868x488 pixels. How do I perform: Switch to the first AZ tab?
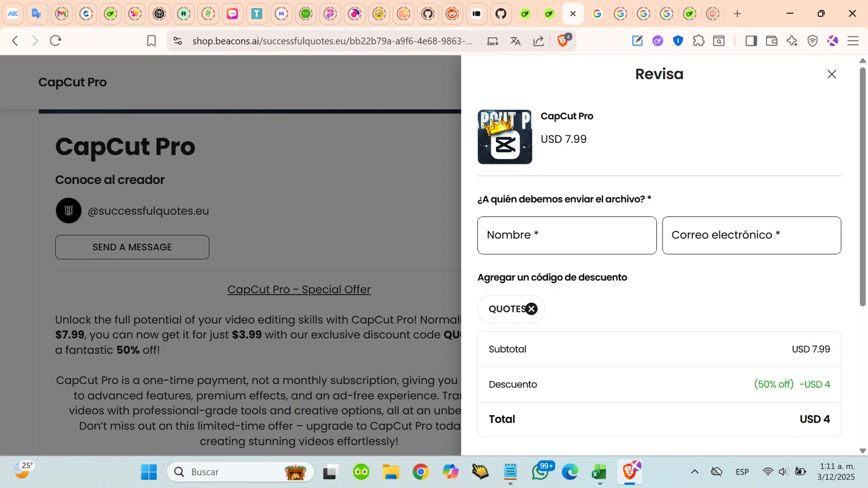point(13,13)
